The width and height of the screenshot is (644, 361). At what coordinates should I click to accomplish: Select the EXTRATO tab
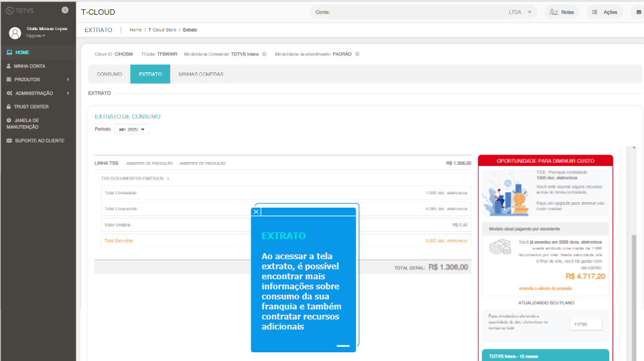pos(150,74)
